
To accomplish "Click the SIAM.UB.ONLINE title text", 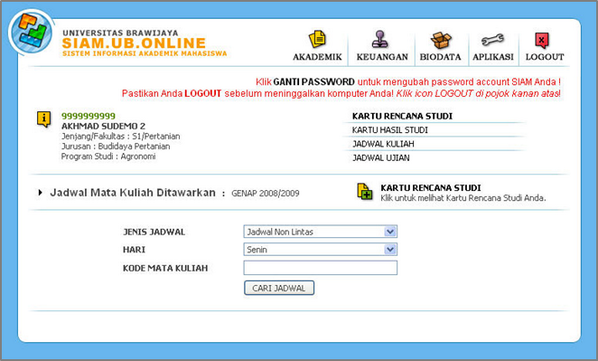I will coord(134,43).
